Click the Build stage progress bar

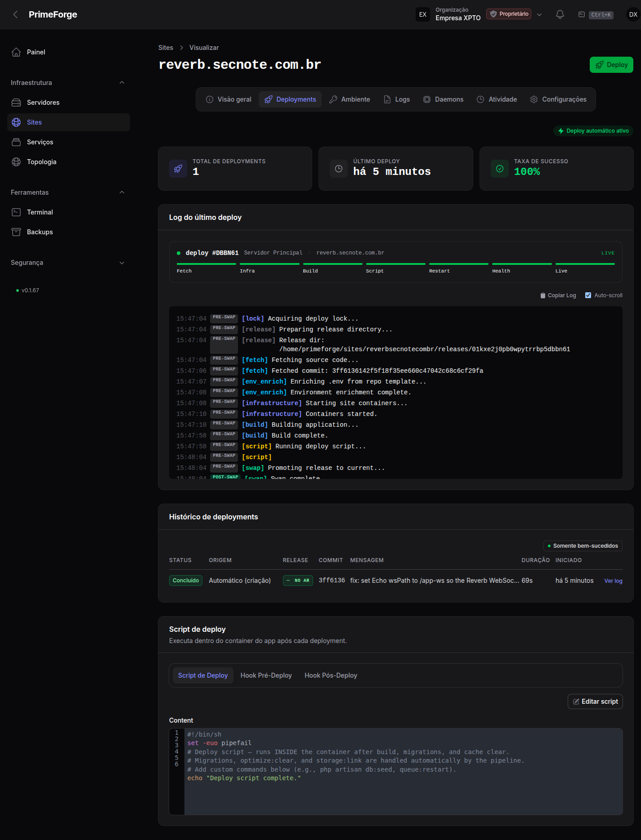click(332, 264)
